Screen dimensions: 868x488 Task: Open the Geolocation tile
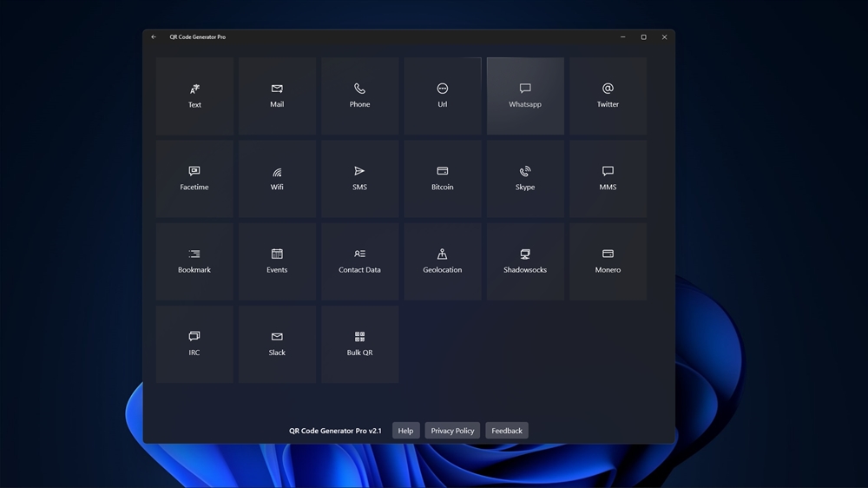[443, 261]
